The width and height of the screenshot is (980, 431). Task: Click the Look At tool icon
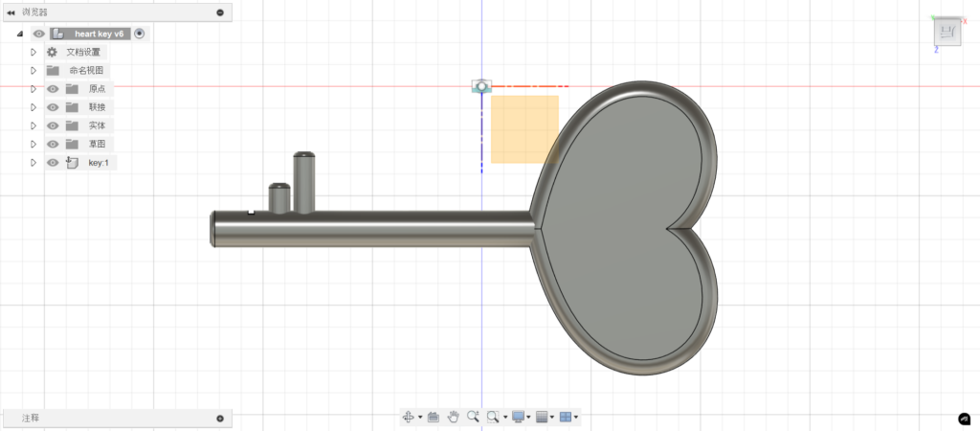(x=433, y=417)
